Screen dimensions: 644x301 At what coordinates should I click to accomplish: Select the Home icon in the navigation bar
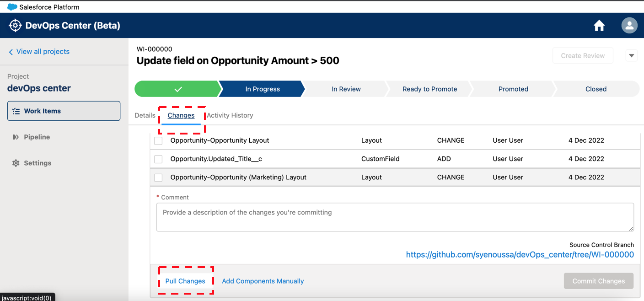click(x=599, y=25)
